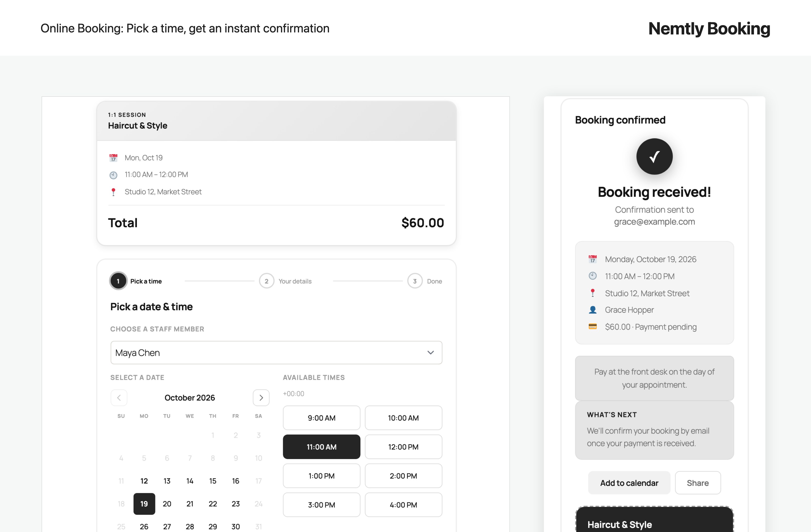
Task: Click Haircut & Style session title header
Action: click(x=138, y=126)
